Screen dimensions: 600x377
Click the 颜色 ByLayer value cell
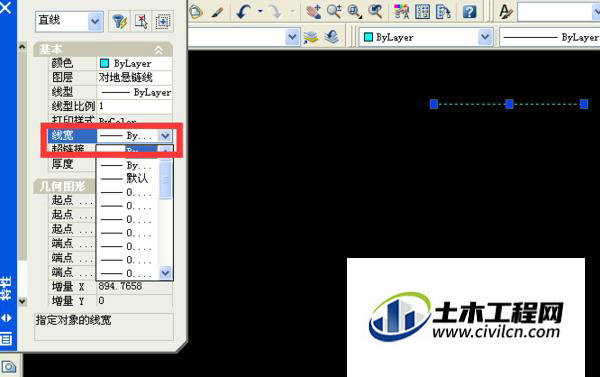[135, 63]
